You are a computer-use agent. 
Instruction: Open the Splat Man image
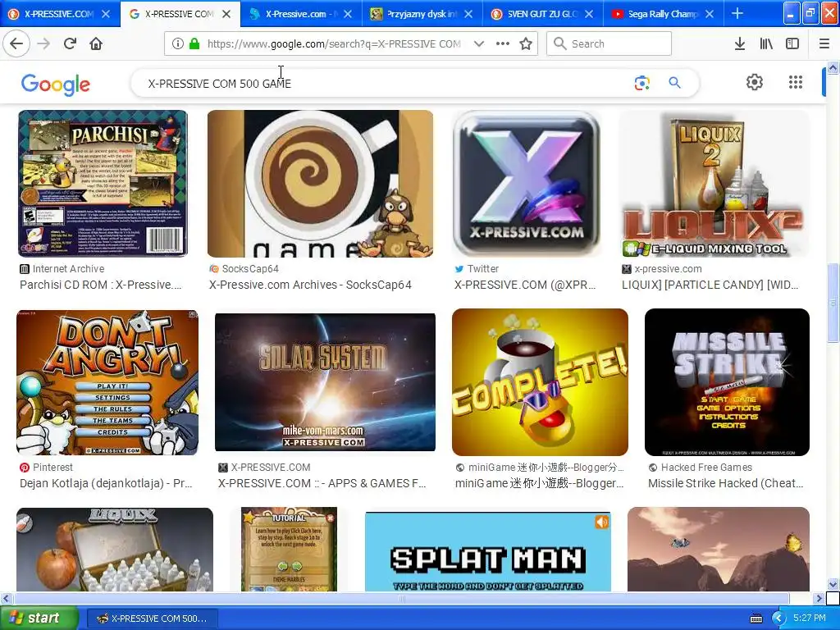[x=488, y=552]
